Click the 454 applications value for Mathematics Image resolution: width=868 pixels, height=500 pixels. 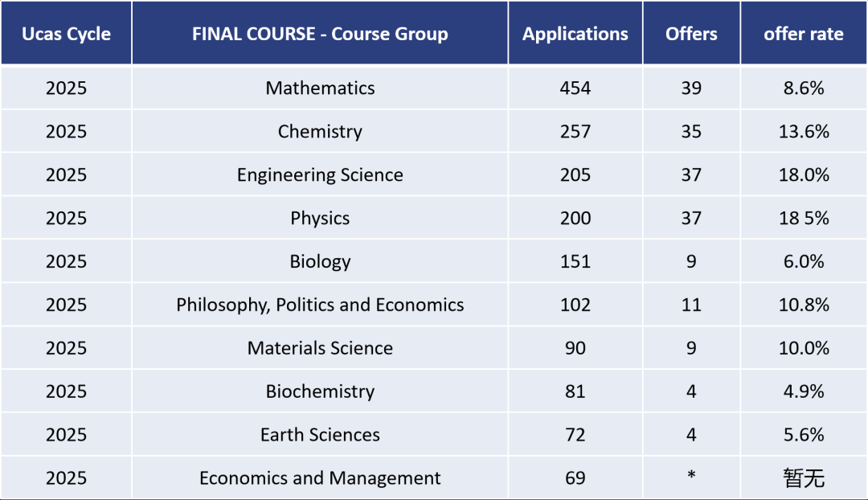click(x=575, y=88)
